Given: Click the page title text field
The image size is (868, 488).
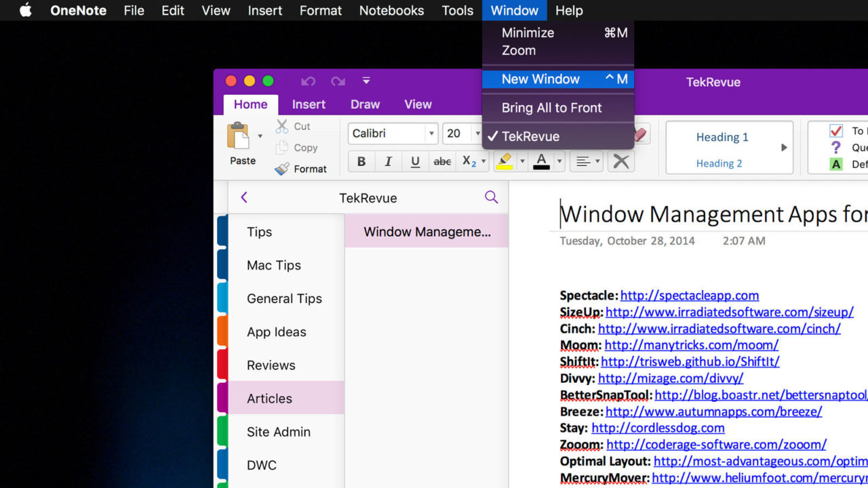Looking at the screenshot, I should [x=713, y=214].
